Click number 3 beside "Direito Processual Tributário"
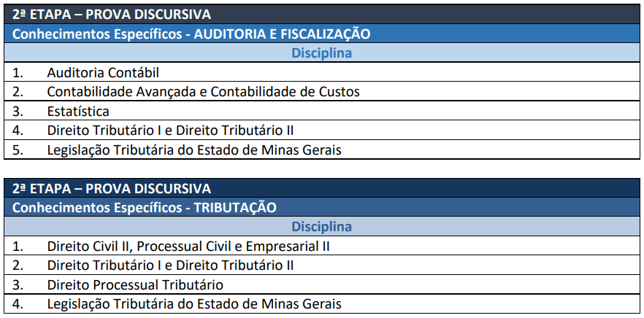Screen dimensions: 644x318 18,285
